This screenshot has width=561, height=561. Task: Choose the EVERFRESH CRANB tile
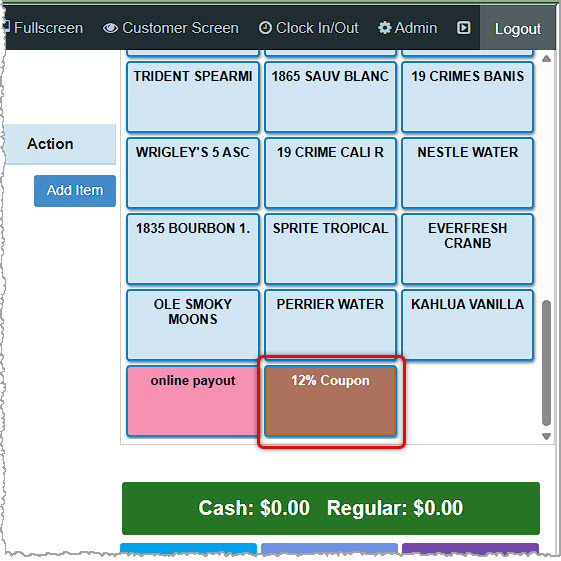467,249
